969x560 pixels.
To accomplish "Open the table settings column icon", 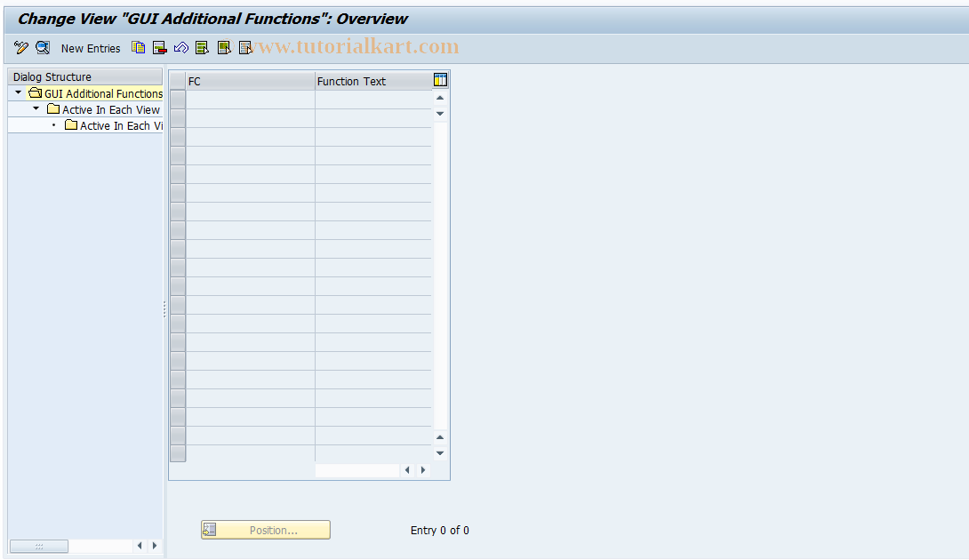I will tap(441, 80).
